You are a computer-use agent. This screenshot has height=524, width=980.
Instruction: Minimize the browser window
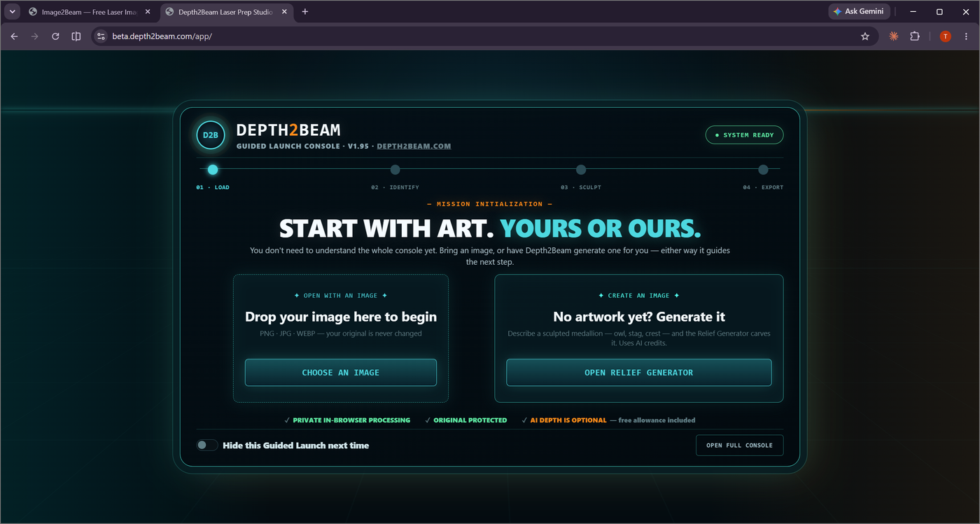tap(913, 12)
